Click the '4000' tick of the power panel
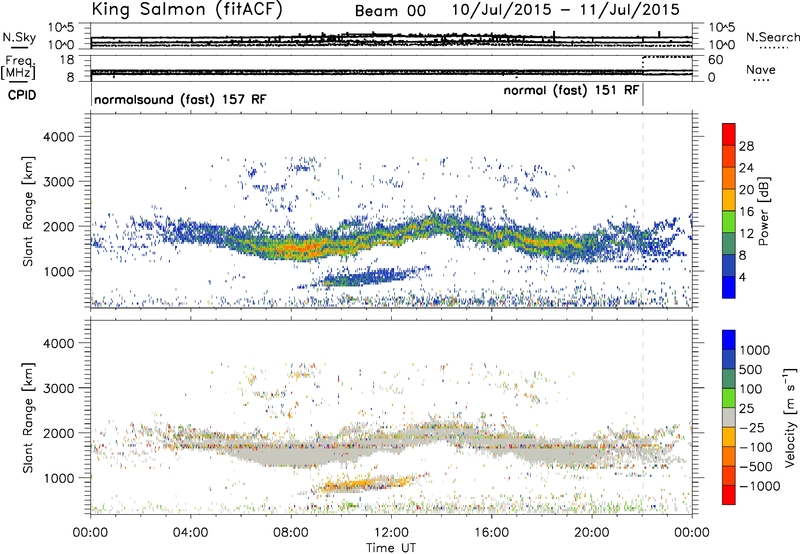 click(x=58, y=137)
